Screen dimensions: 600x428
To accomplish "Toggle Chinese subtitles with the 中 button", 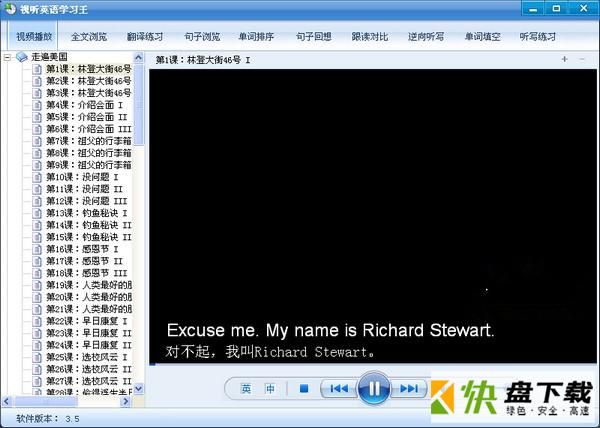I will [270, 389].
